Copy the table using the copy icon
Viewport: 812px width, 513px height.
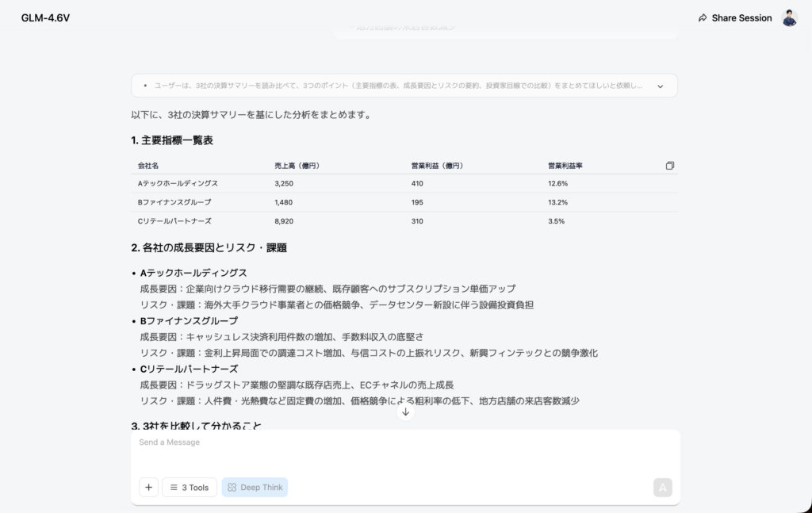pos(670,166)
